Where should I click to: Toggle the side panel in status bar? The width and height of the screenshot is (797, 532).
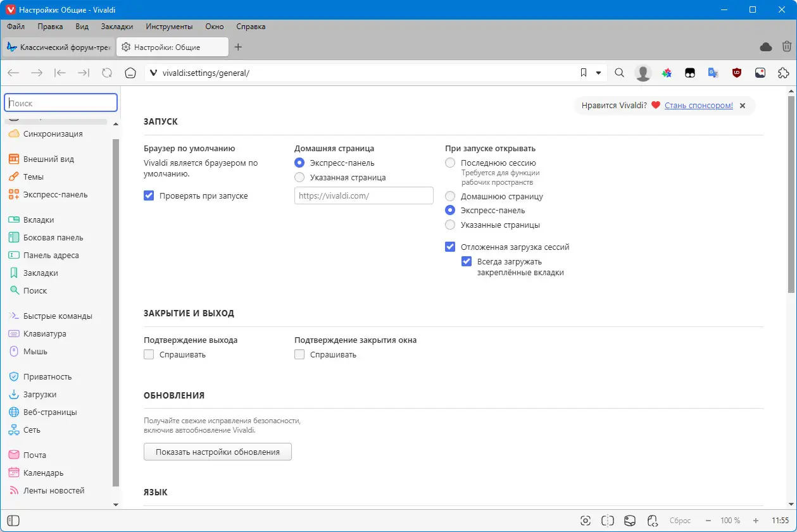(13, 521)
